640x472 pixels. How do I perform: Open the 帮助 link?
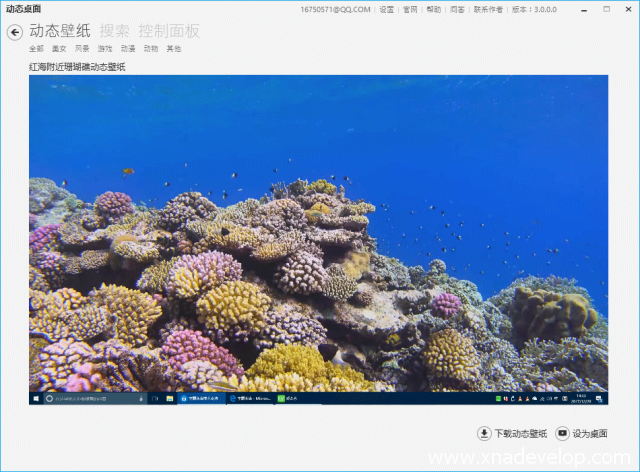point(433,9)
